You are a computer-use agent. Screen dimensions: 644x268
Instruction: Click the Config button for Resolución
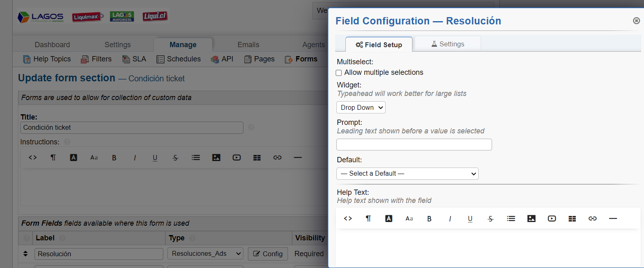(268, 254)
